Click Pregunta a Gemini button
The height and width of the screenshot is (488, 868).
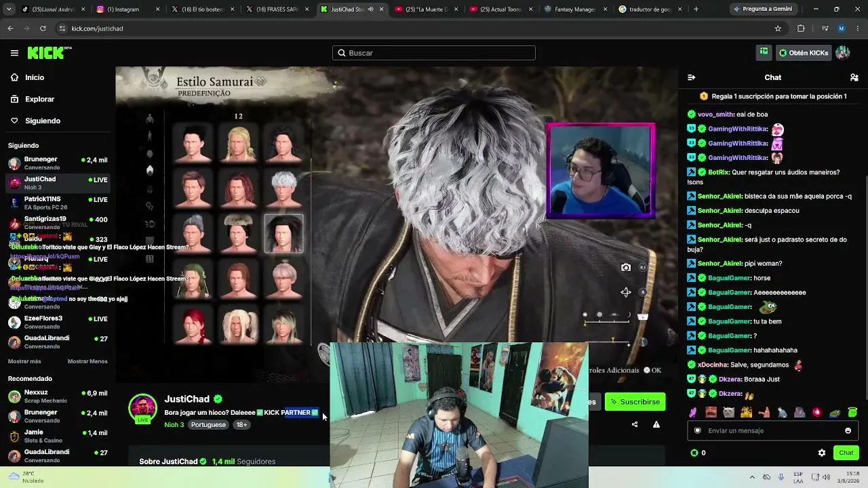[763, 9]
